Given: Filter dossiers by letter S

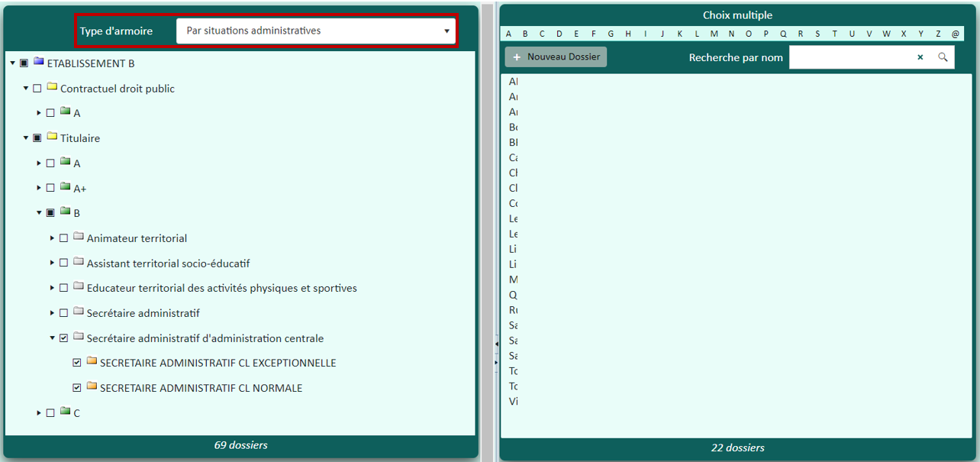Looking at the screenshot, I should [x=817, y=34].
